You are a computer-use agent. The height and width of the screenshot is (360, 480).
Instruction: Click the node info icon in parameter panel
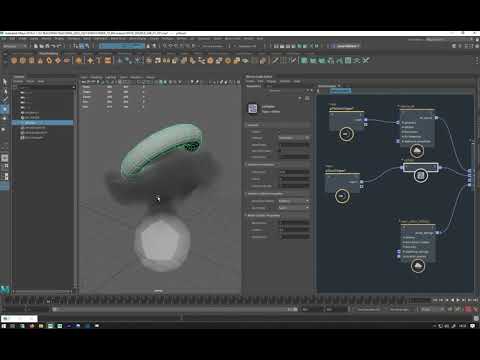(x=253, y=109)
